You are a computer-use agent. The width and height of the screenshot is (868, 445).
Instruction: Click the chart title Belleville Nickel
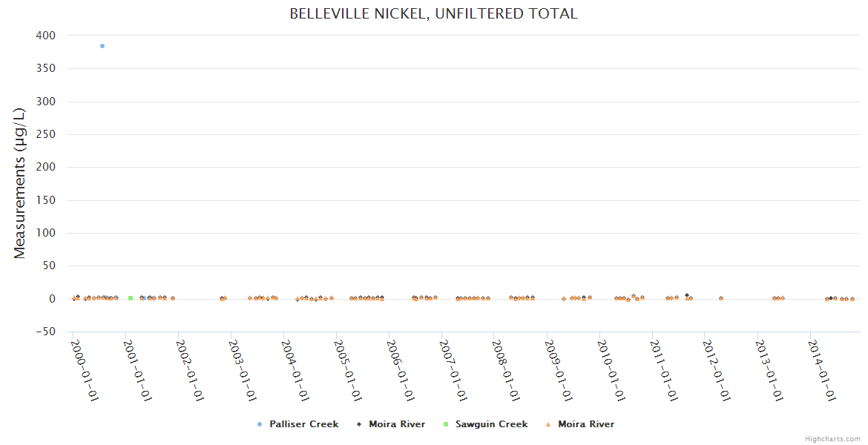pyautogui.click(x=433, y=13)
